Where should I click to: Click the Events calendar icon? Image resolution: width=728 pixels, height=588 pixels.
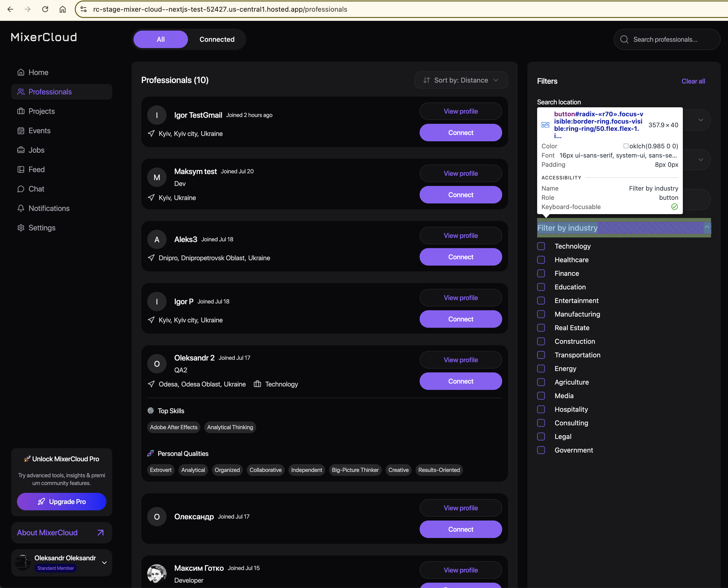[x=21, y=131]
